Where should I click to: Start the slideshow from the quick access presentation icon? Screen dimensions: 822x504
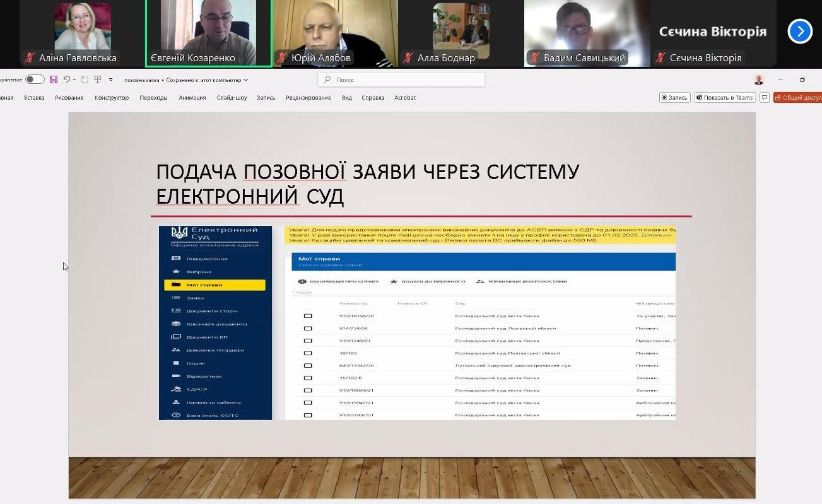tap(98, 79)
